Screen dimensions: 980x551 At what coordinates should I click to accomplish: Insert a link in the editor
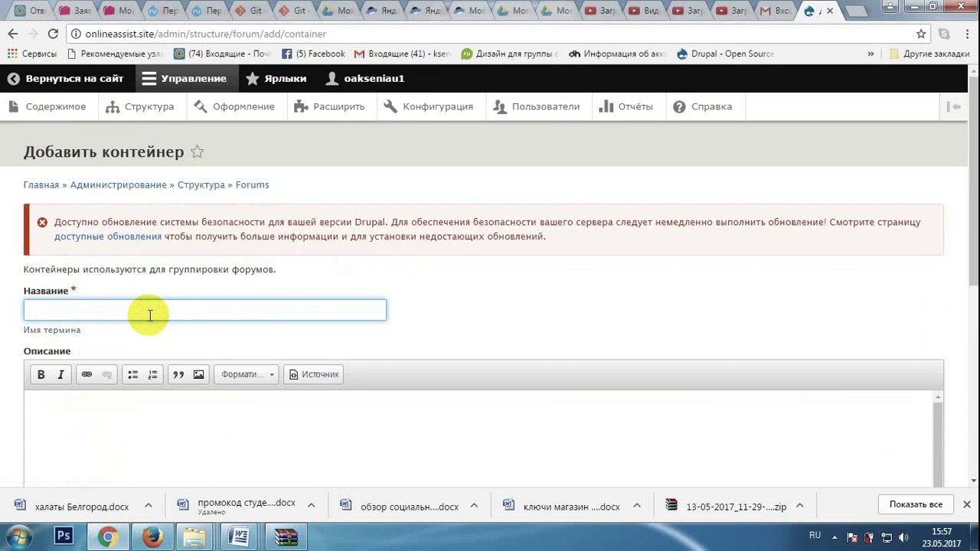coord(87,374)
